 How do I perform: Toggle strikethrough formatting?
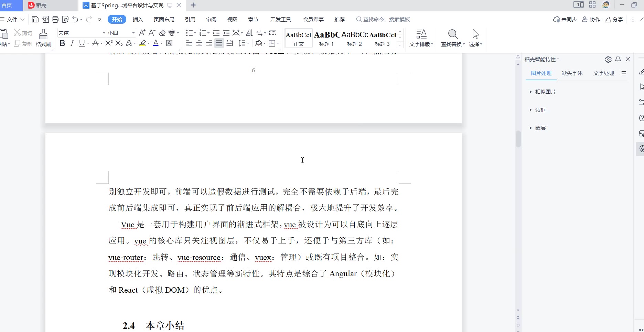click(95, 43)
